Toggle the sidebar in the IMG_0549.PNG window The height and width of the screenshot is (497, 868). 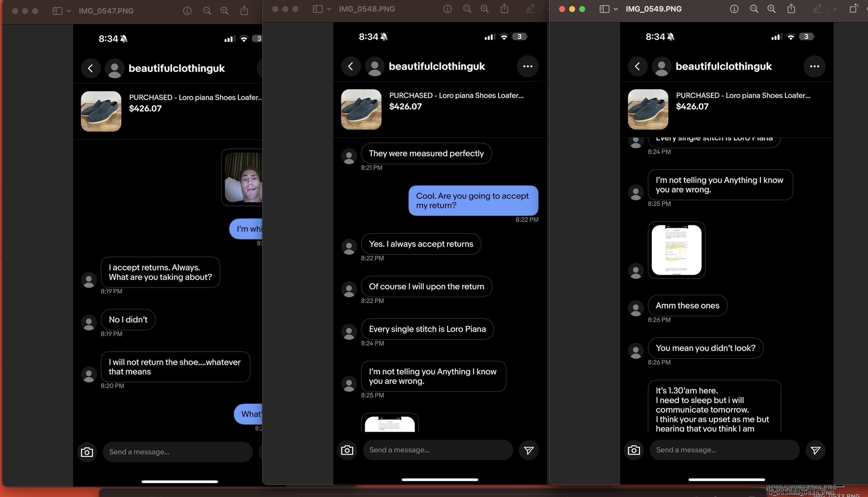(605, 9)
